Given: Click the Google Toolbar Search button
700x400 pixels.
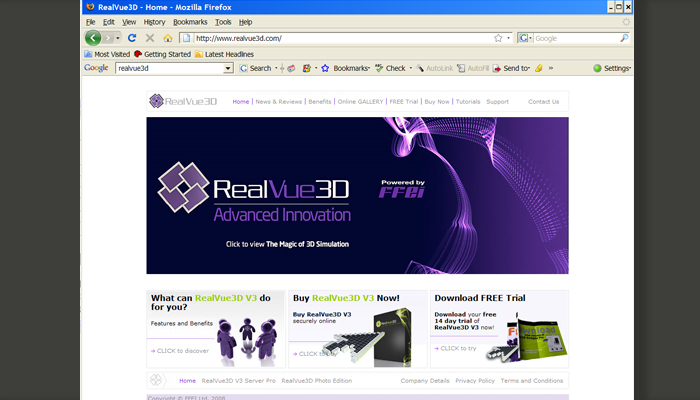Looking at the screenshot, I should [255, 68].
